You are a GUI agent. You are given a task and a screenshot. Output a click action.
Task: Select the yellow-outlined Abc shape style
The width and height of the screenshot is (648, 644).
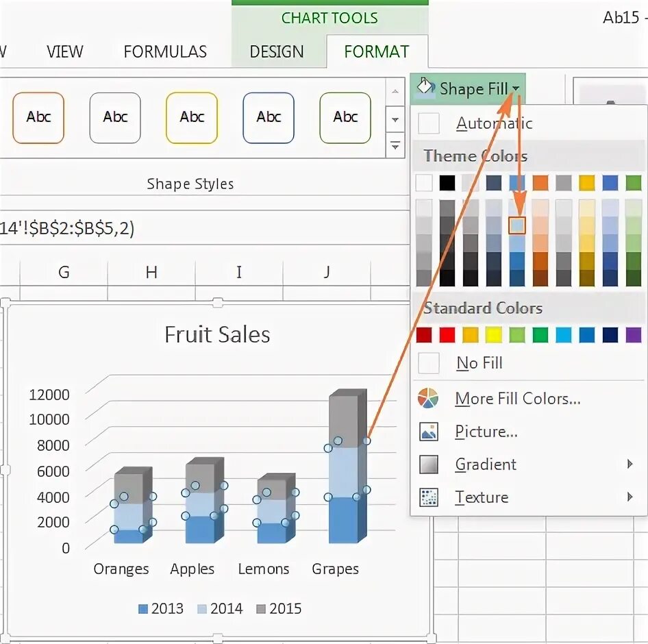[x=192, y=118]
